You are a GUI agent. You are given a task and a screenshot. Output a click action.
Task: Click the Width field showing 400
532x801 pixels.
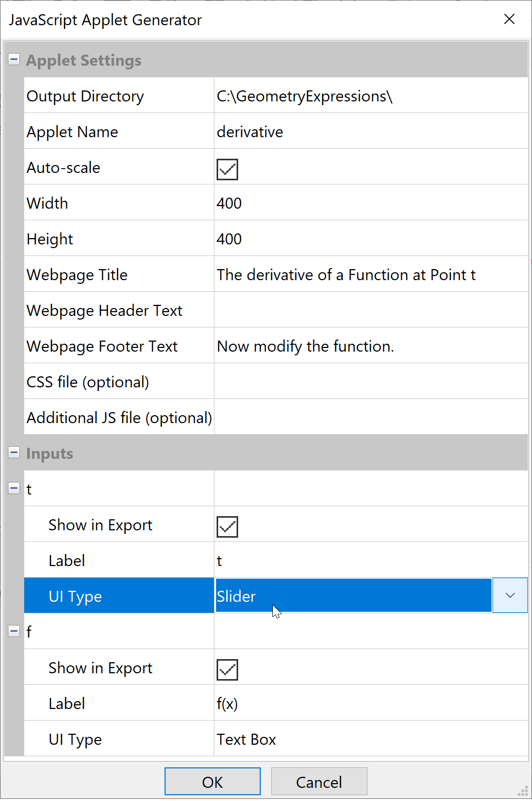click(368, 202)
